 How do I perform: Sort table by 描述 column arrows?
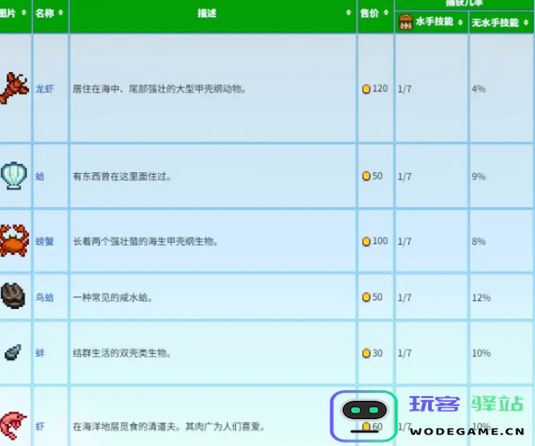[348, 13]
